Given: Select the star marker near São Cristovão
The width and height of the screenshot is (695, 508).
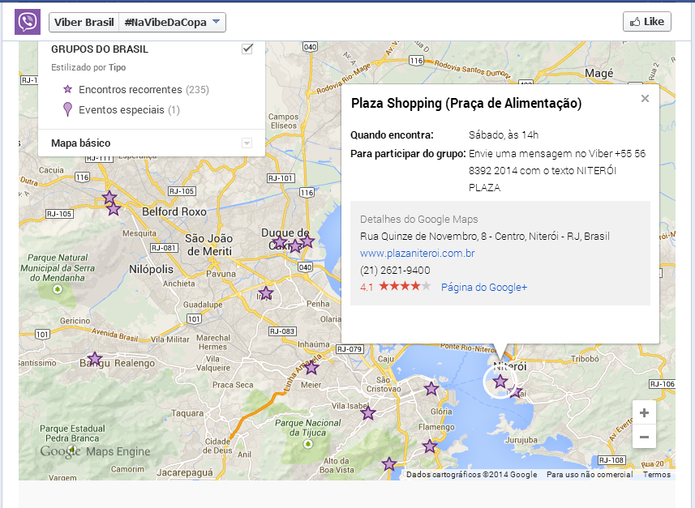Looking at the screenshot, I should tap(431, 389).
